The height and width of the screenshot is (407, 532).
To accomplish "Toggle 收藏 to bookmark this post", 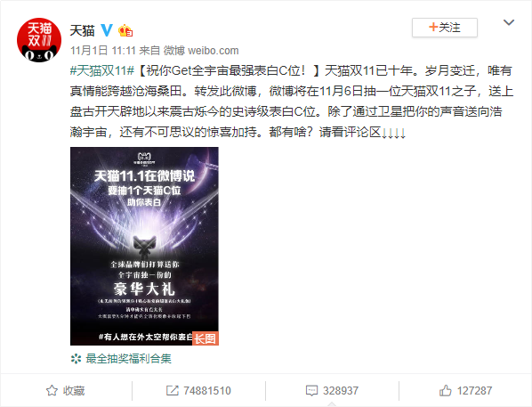I will pyautogui.click(x=66, y=391).
